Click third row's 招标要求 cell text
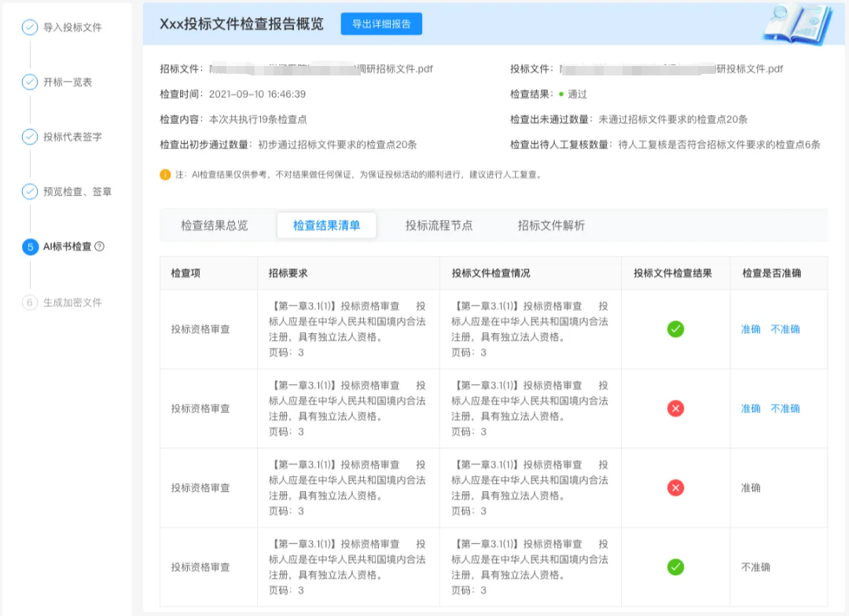The width and height of the screenshot is (849, 616). pos(347,488)
